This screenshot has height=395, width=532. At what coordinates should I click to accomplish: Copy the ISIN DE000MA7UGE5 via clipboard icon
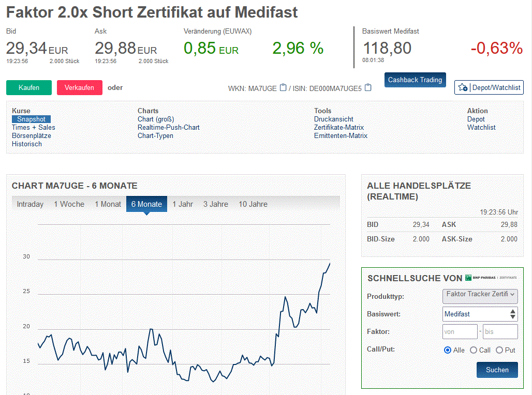tap(368, 87)
